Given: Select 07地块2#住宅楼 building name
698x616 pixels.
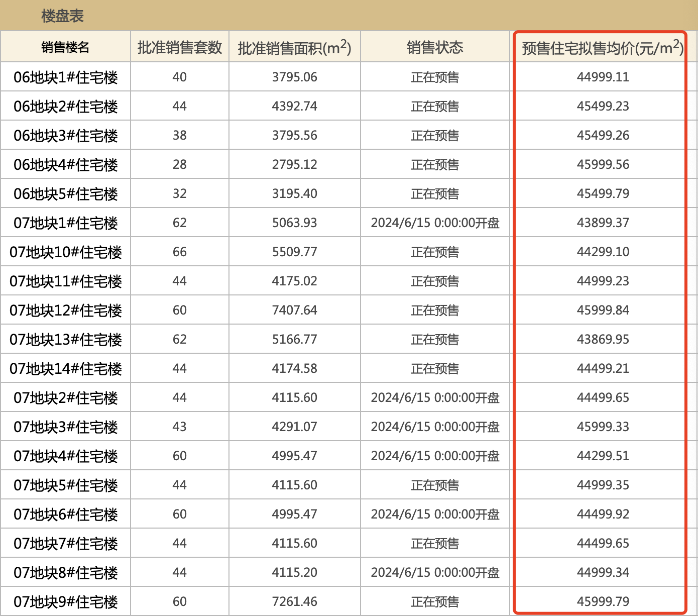Looking at the screenshot, I should tap(66, 397).
